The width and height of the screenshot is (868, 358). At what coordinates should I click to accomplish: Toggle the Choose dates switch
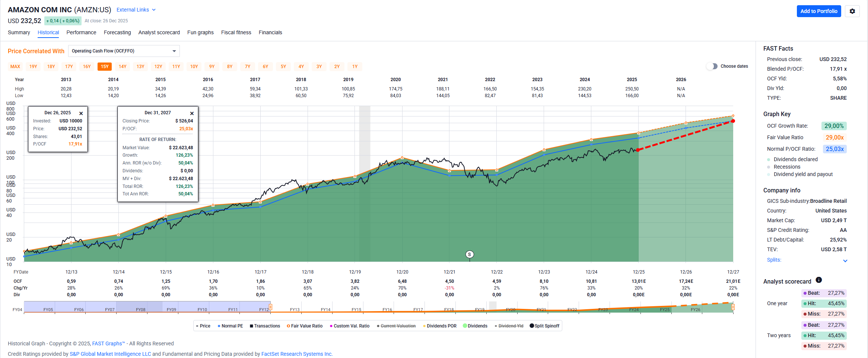[712, 66]
